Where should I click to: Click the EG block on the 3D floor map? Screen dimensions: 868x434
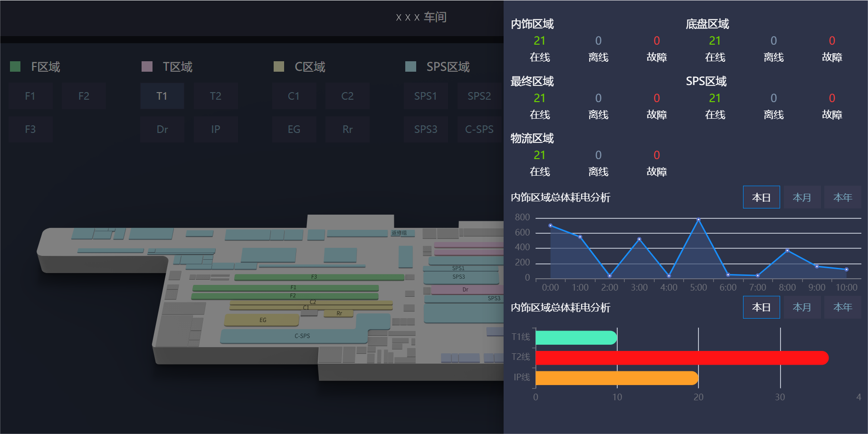262,320
